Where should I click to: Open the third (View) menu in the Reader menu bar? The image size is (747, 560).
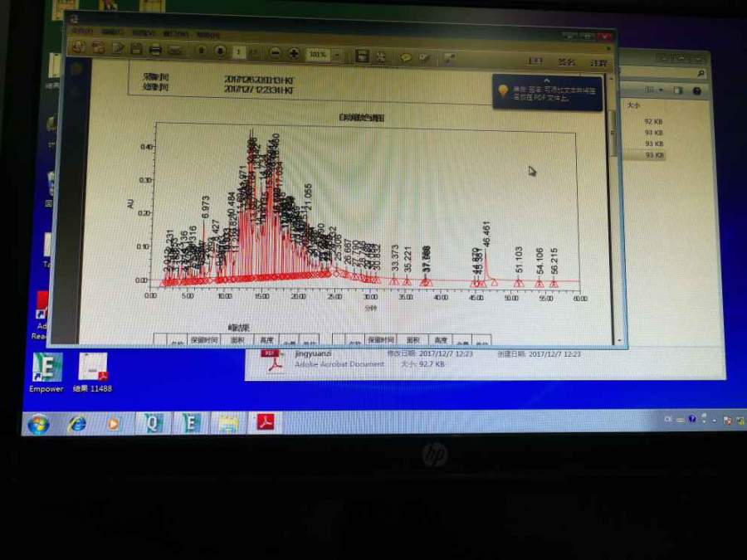pyautogui.click(x=144, y=32)
